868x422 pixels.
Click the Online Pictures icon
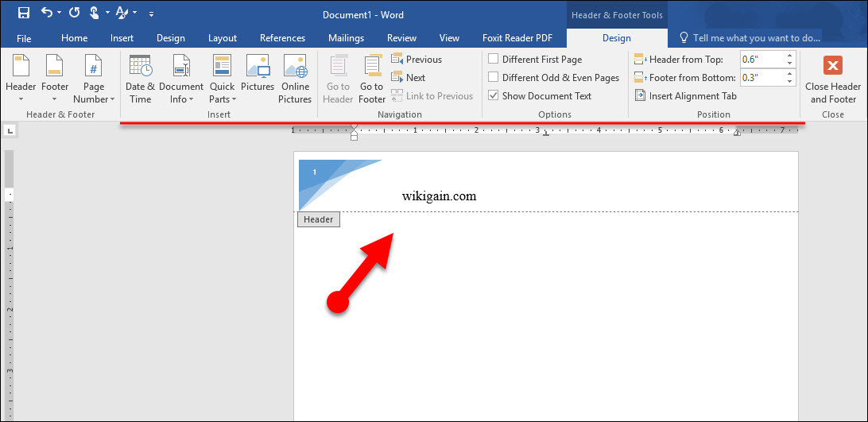click(295, 79)
